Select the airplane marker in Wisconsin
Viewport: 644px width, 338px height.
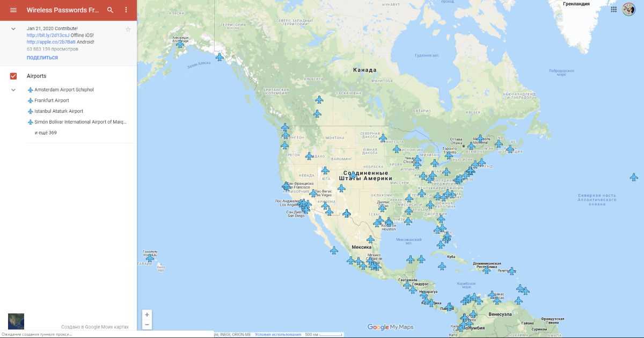coord(397,149)
